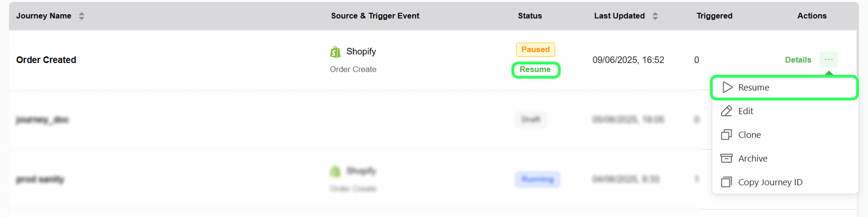Screen dimensions: 868x217
Task: Click the Paused status badge
Action: tap(535, 50)
